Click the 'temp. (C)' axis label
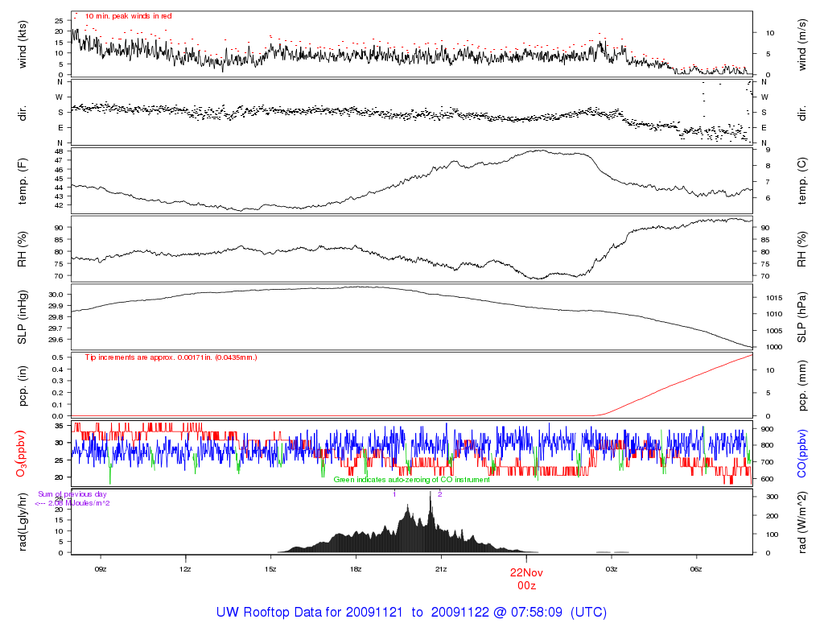This screenshot has width=824, height=644. (801, 181)
